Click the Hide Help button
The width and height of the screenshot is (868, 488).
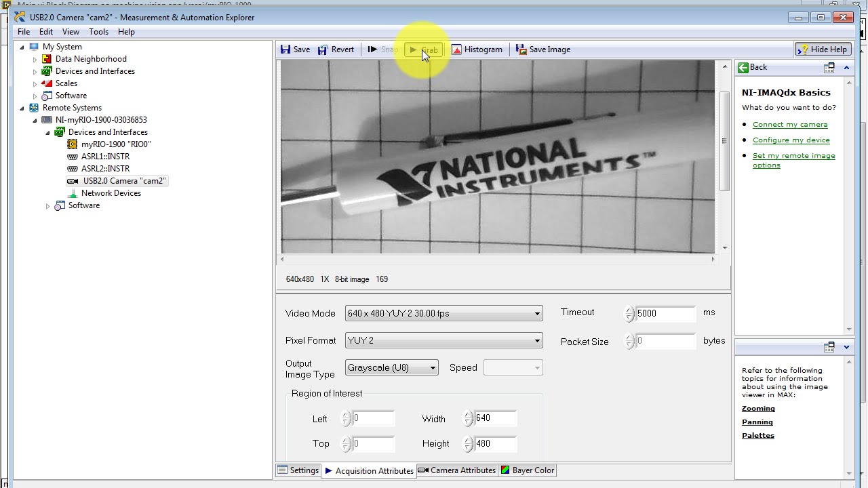click(823, 49)
